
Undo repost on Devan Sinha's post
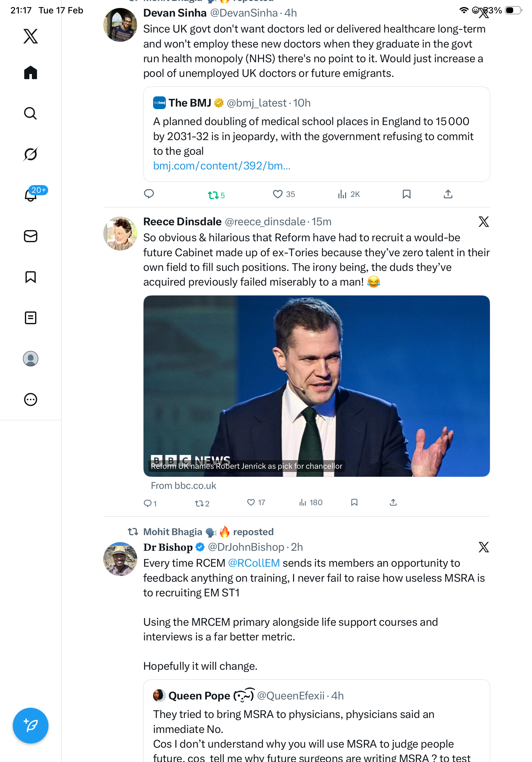point(213,195)
